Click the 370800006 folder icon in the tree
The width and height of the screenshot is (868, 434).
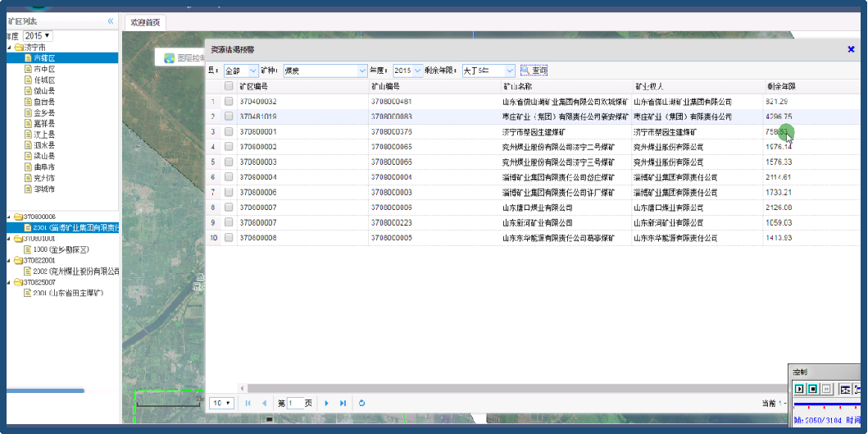(19, 217)
